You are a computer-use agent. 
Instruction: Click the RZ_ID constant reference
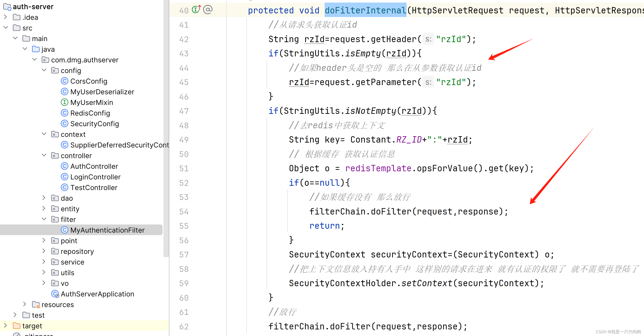[409, 140]
